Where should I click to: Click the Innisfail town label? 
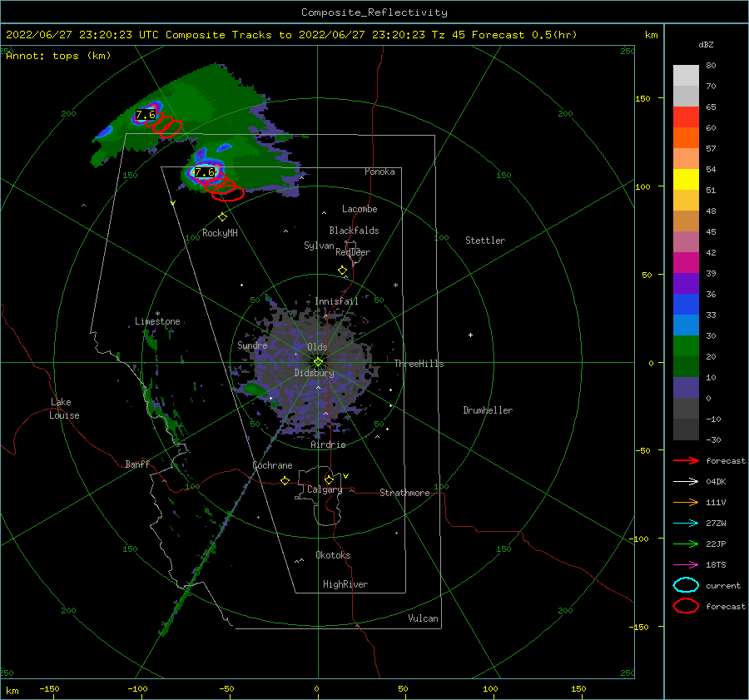[x=336, y=301]
